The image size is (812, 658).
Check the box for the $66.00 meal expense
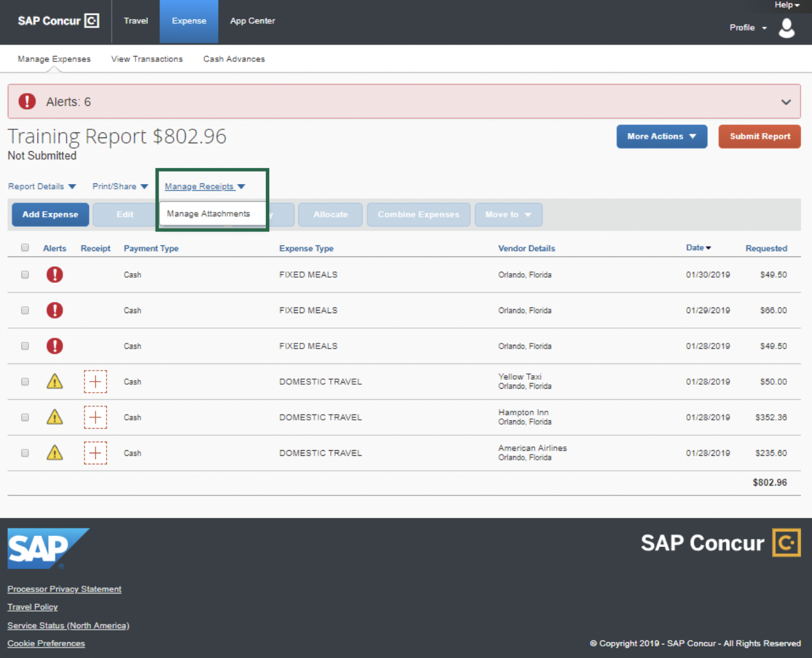coord(25,311)
